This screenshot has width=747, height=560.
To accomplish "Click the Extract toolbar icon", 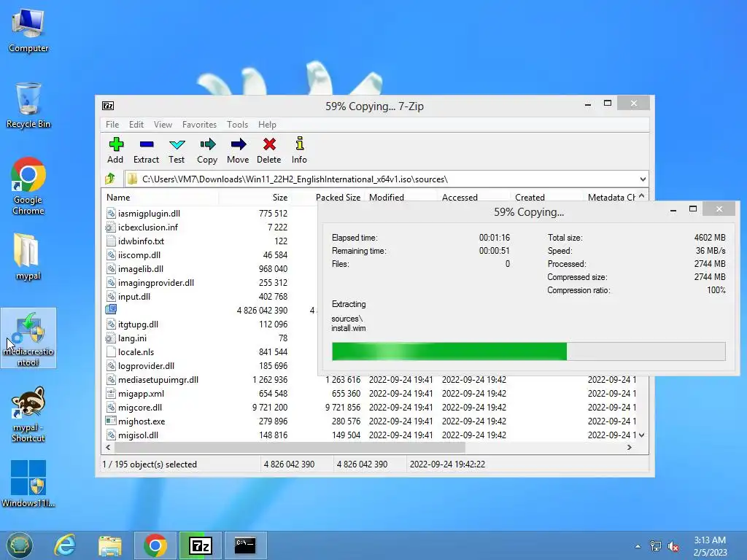I will click(x=146, y=144).
